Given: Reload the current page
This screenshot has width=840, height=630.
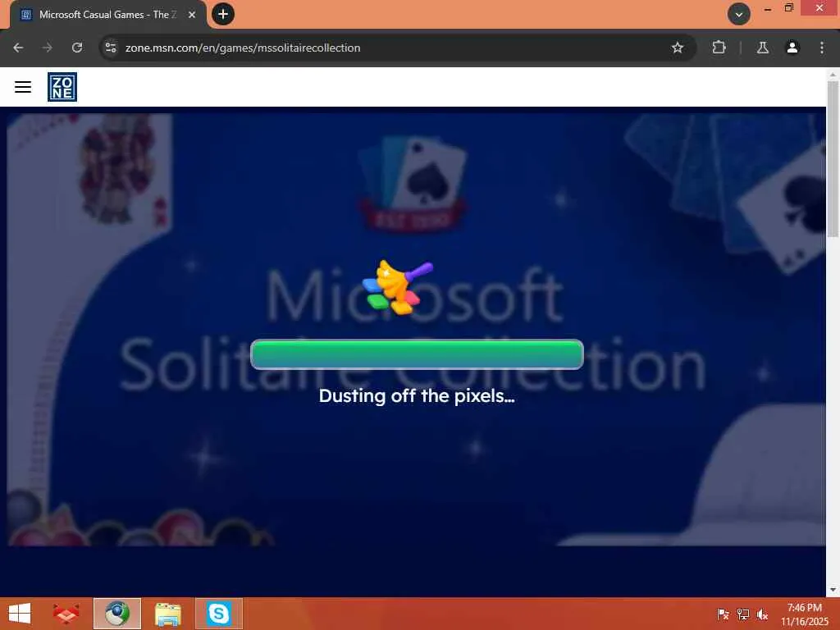Looking at the screenshot, I should pyautogui.click(x=77, y=48).
